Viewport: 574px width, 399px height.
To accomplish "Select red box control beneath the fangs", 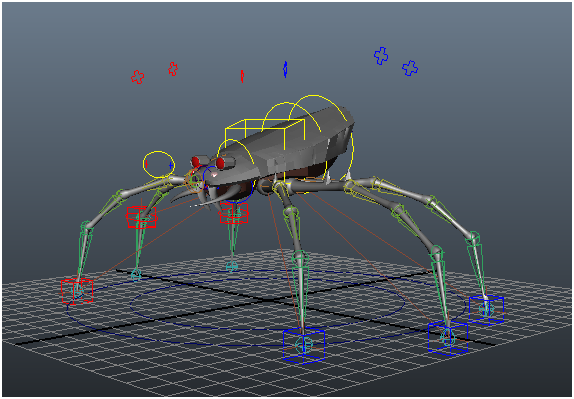I will tap(234, 213).
